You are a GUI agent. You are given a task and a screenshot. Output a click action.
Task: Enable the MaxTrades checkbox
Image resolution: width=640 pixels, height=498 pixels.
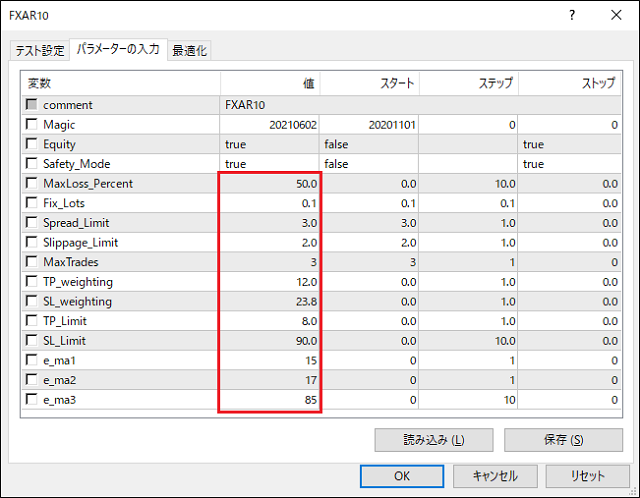pyautogui.click(x=31, y=262)
